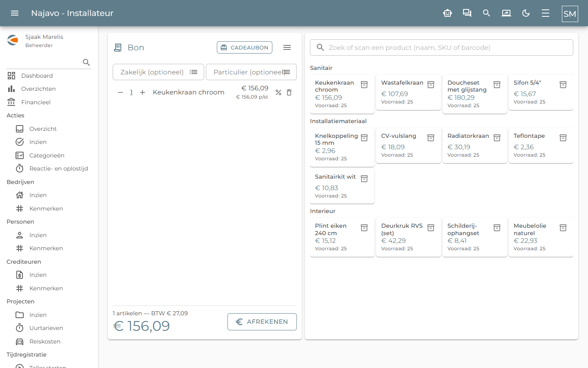
Task: Toggle dark mode moon icon
Action: 526,13
